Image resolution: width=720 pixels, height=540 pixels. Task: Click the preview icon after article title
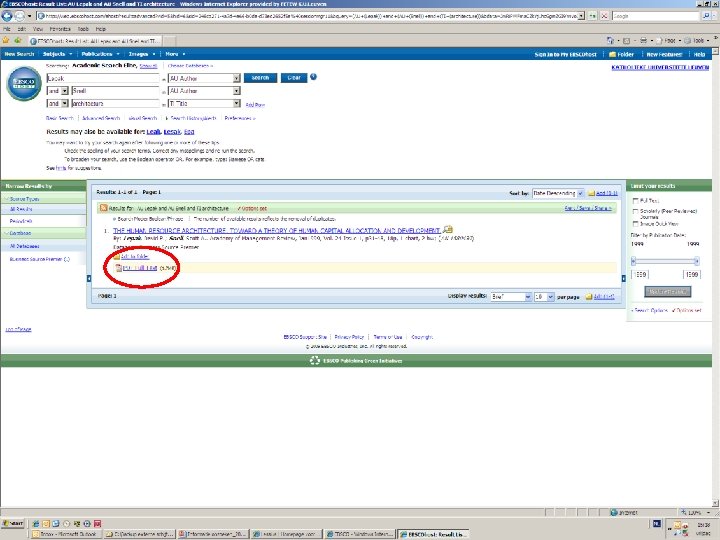click(448, 229)
